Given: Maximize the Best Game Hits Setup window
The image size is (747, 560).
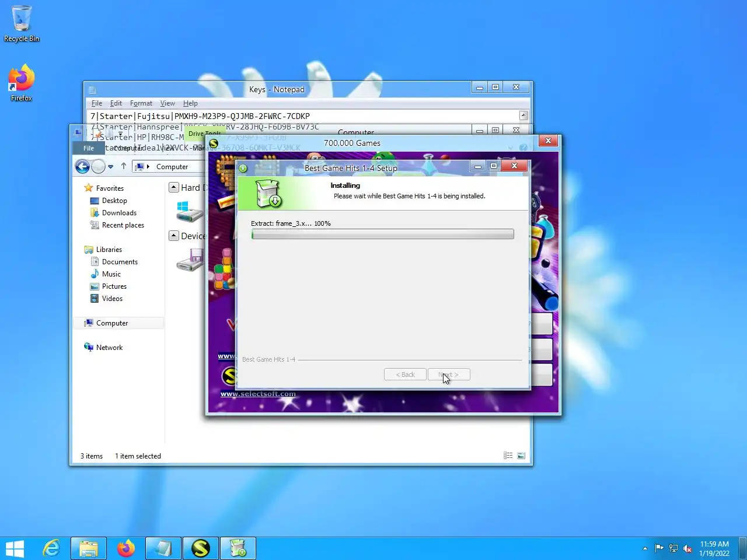Looking at the screenshot, I should (494, 166).
